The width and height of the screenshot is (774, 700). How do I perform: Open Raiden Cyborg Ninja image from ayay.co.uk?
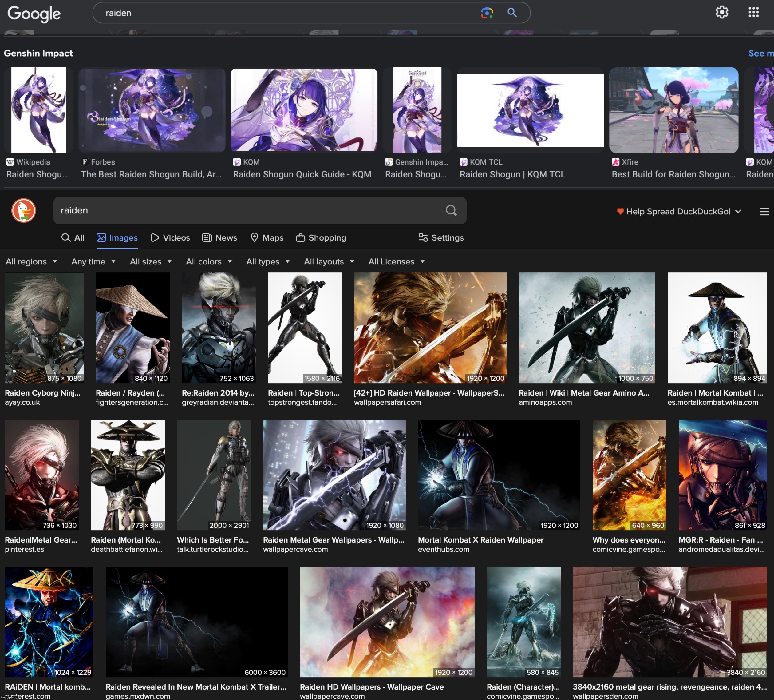[44, 328]
